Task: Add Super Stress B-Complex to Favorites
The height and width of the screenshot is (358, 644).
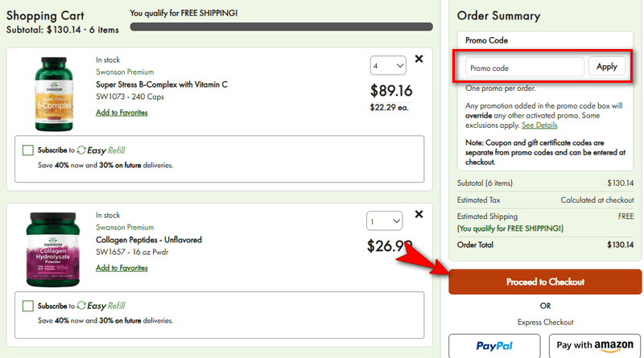Action: click(x=122, y=113)
